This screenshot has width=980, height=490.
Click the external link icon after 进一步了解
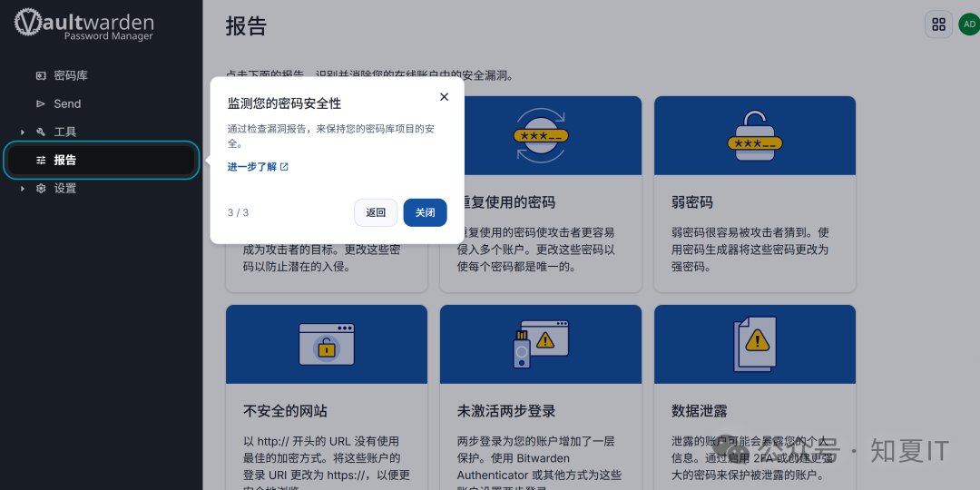coord(284,167)
